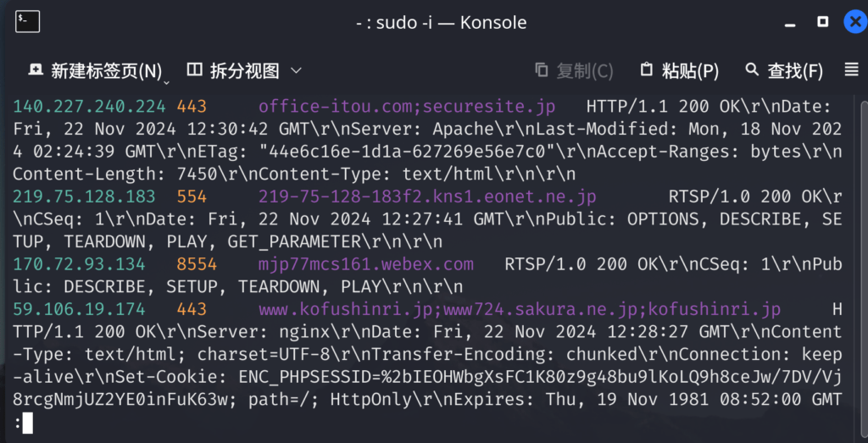Viewport: 868px width, 443px height.
Task: Open the hamburger menu in the toolbar
Action: 851,69
